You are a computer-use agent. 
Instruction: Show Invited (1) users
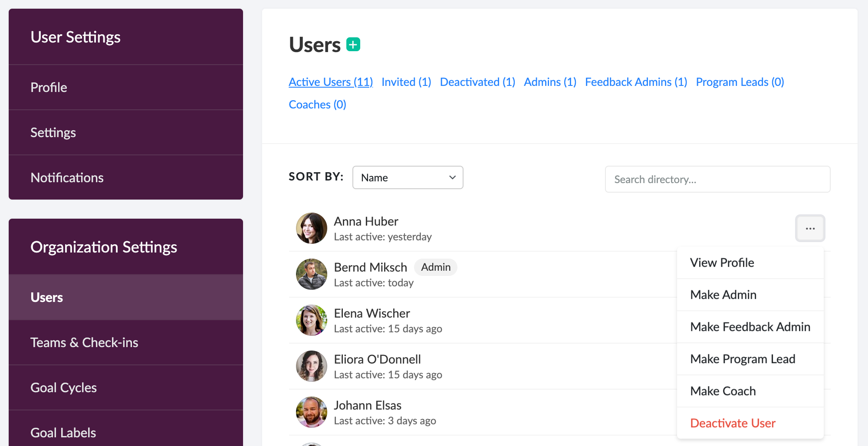pyautogui.click(x=406, y=82)
